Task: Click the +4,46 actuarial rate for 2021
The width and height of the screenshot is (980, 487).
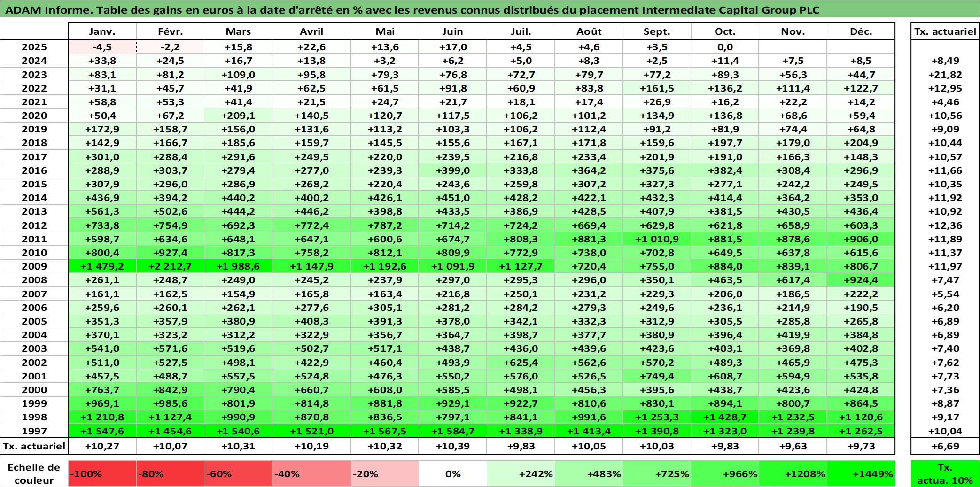Action: [x=945, y=102]
